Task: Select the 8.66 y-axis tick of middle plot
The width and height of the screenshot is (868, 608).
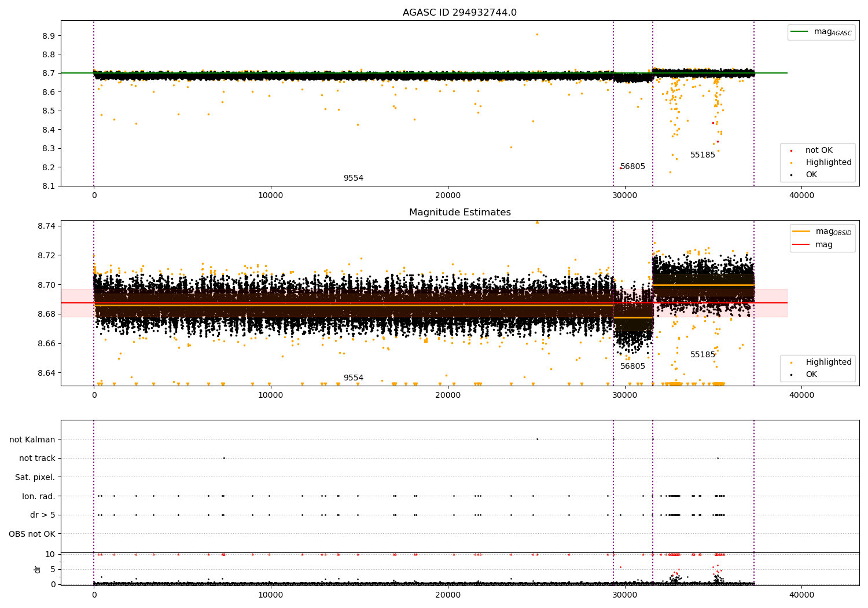Action: [x=46, y=343]
